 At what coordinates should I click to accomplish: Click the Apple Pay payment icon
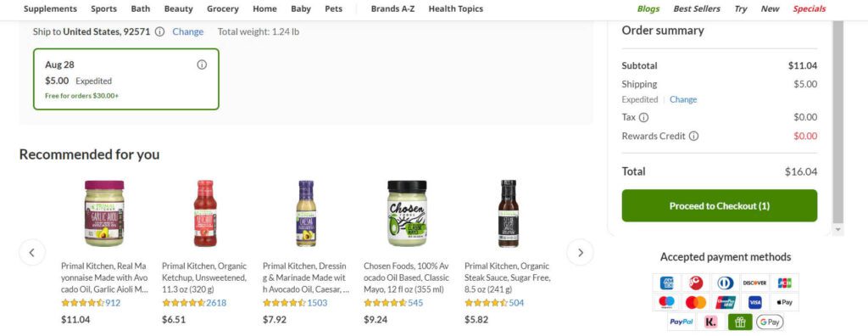784,302
